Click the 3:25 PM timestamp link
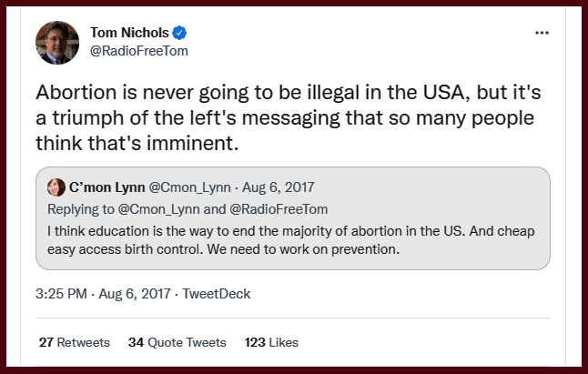This screenshot has width=588, height=374. point(61,294)
